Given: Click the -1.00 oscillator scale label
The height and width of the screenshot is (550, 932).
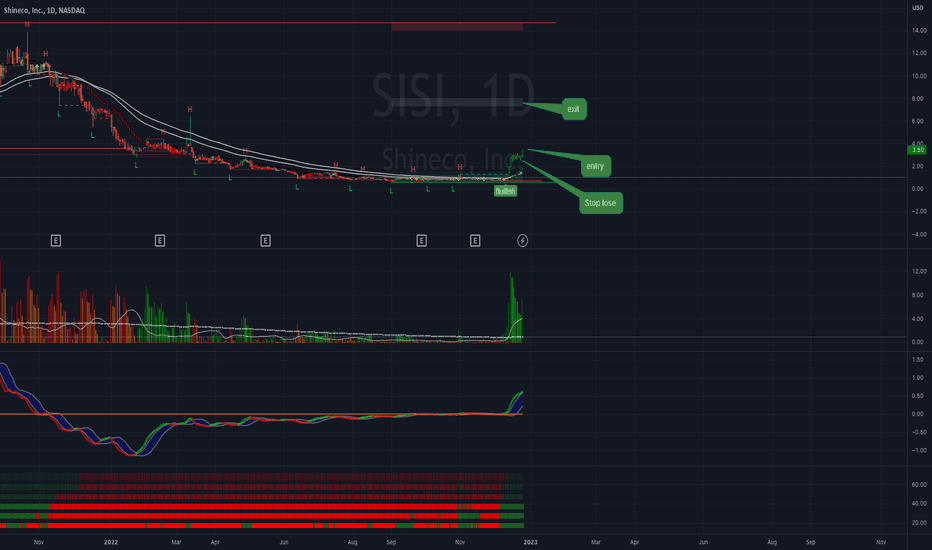Looking at the screenshot, I should 918,450.
